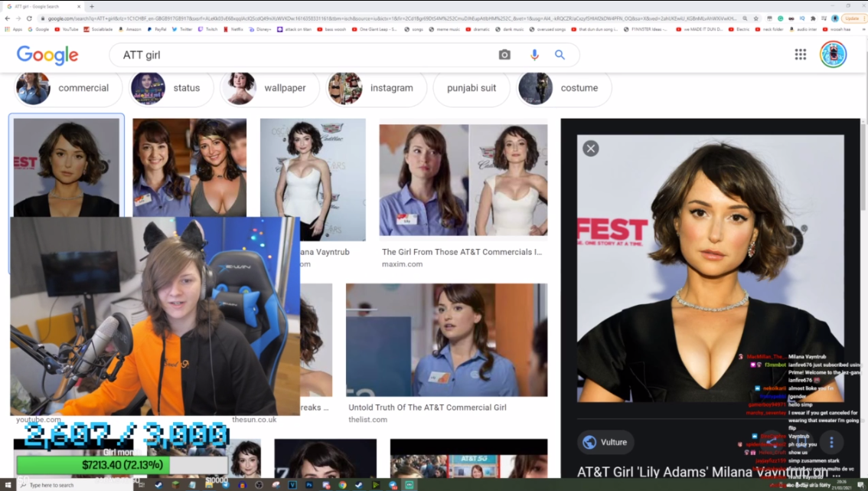
Task: Open the Minecraft block icon in taskbar
Action: [x=175, y=485]
